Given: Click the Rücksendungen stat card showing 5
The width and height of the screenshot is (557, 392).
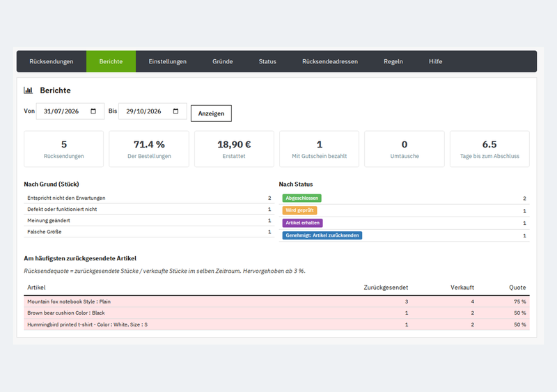Looking at the screenshot, I should tap(63, 149).
